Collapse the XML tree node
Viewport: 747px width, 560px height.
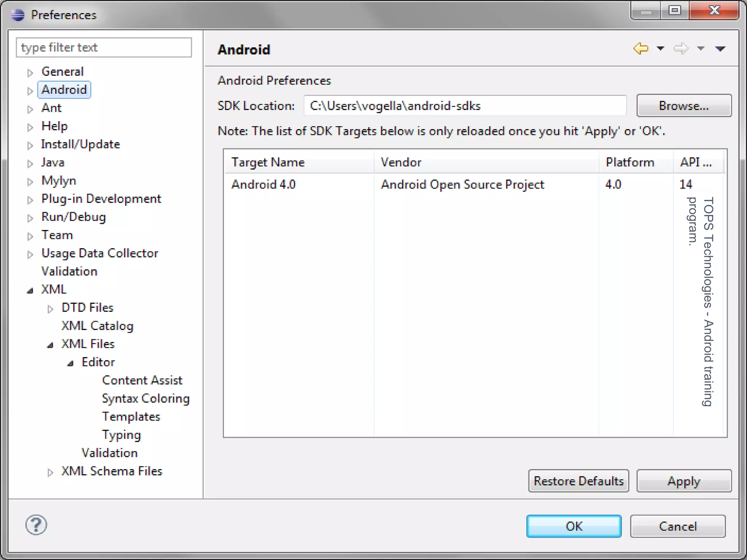[x=30, y=291]
